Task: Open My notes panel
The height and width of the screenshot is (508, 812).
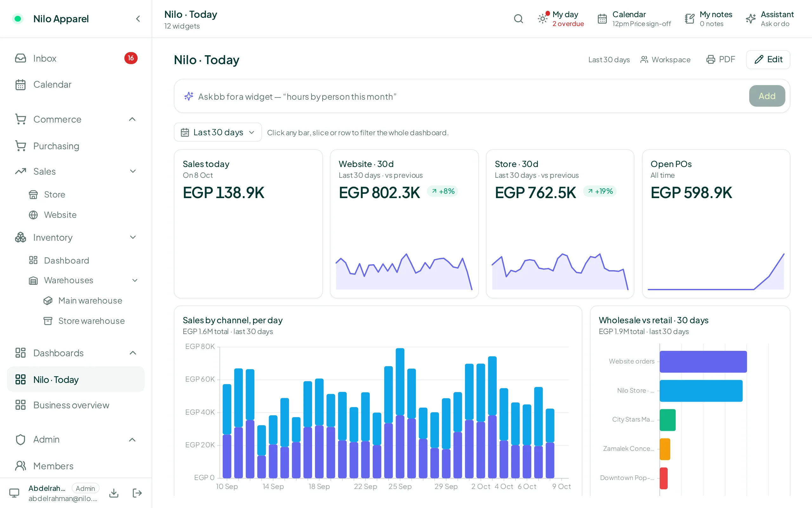Action: 708,19
